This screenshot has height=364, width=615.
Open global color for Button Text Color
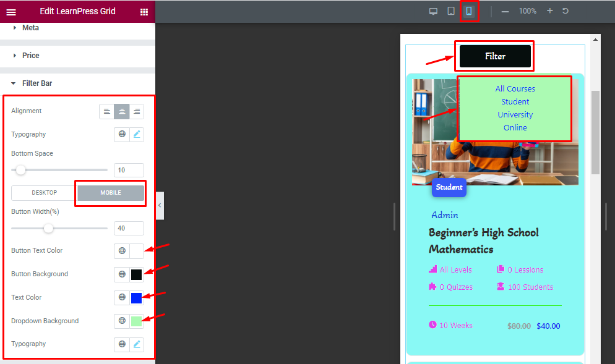point(122,250)
